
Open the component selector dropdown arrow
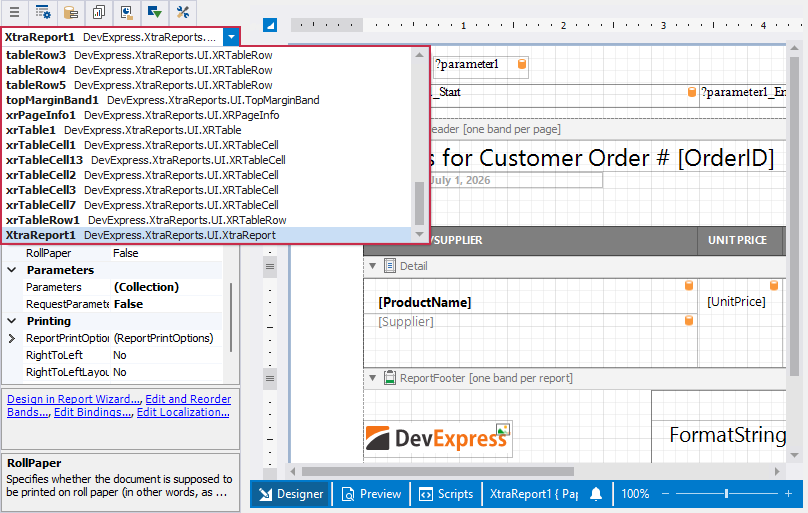[231, 37]
